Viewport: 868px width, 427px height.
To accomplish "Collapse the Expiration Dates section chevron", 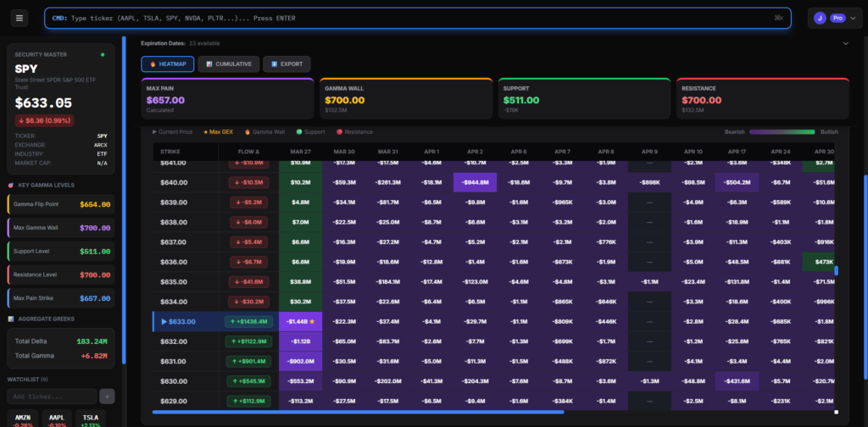I will tap(845, 43).
